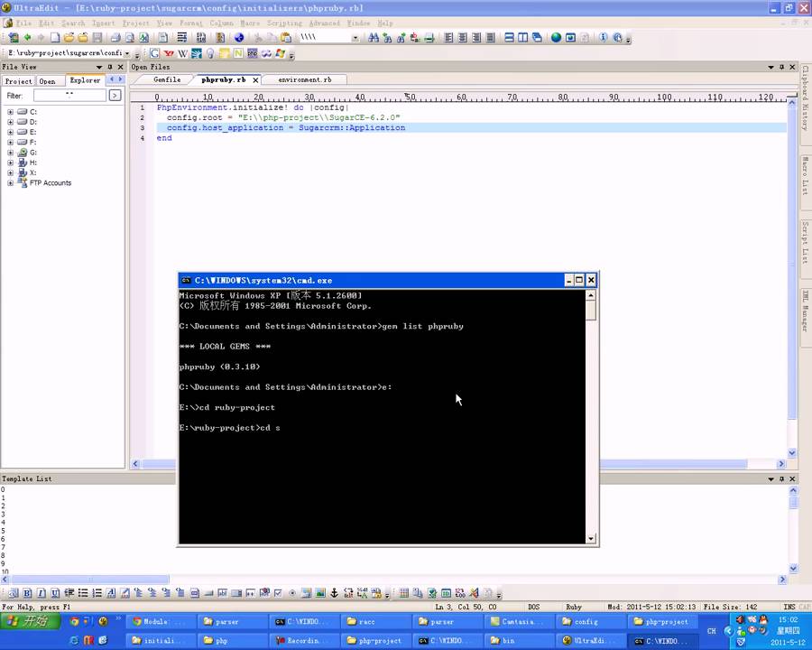Switch to the environment.rb tab
The width and height of the screenshot is (812, 650).
305,79
